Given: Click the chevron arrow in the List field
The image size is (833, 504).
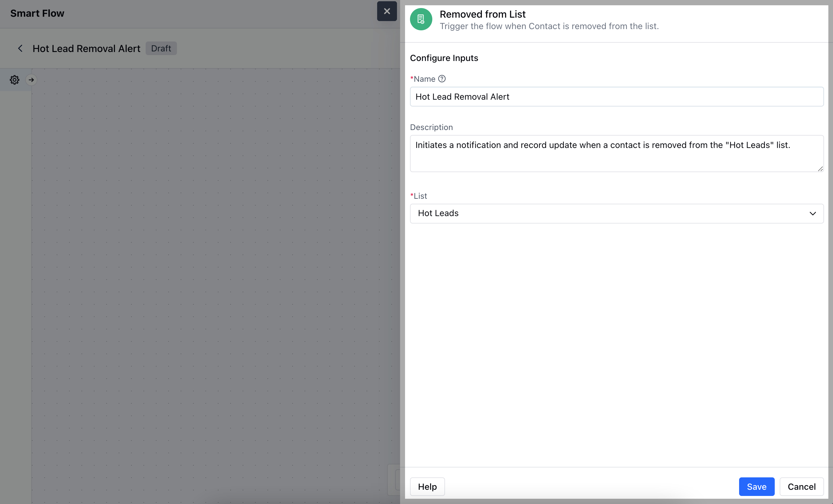Looking at the screenshot, I should click(x=813, y=214).
